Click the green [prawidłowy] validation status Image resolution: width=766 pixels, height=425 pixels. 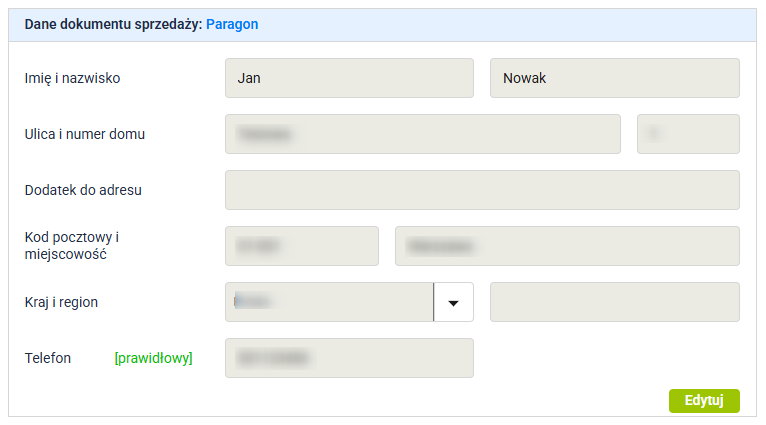[153, 358]
